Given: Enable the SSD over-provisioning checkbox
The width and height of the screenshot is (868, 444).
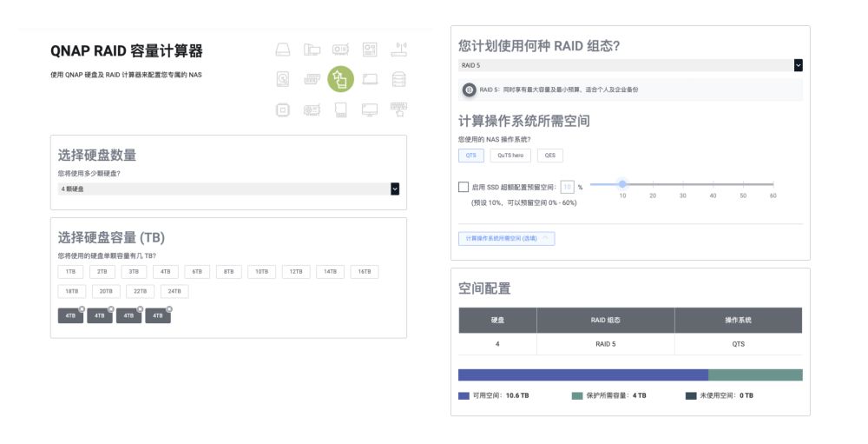Looking at the screenshot, I should click(x=464, y=187).
